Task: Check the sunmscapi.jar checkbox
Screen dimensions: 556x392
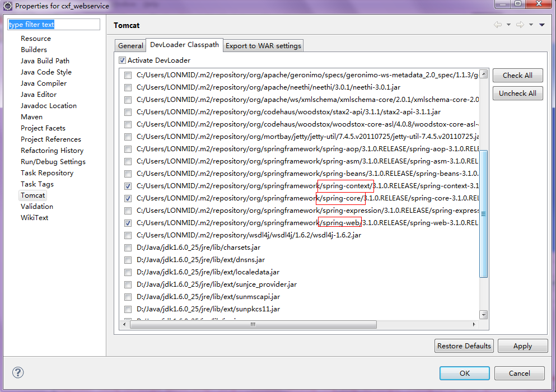Action: tap(128, 297)
